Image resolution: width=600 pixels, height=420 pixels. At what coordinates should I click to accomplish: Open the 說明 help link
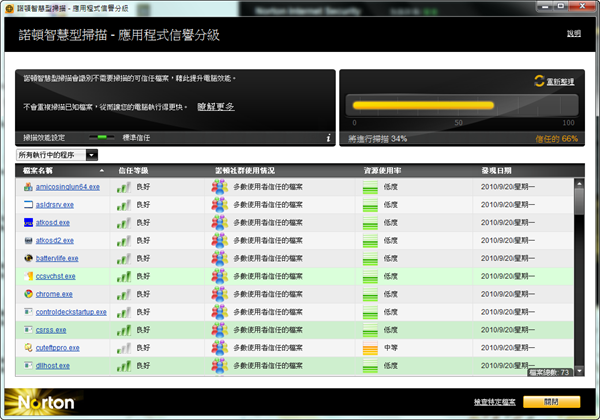click(x=574, y=34)
